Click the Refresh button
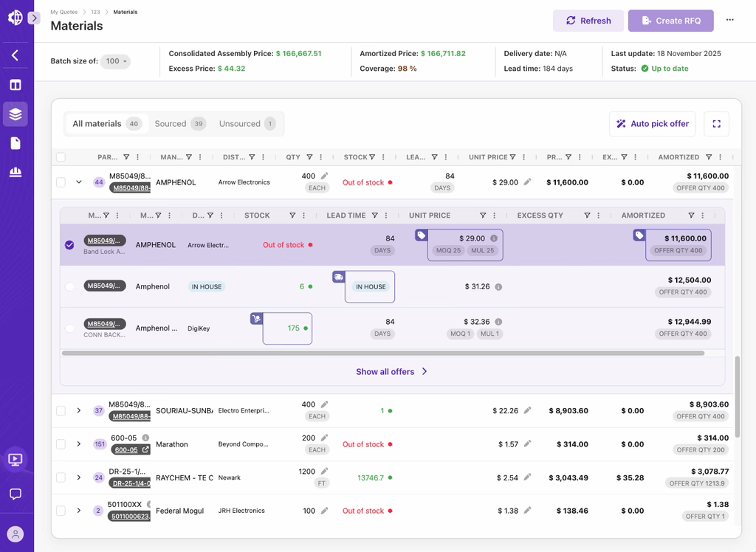Viewport: 756px width, 552px height. tap(588, 21)
